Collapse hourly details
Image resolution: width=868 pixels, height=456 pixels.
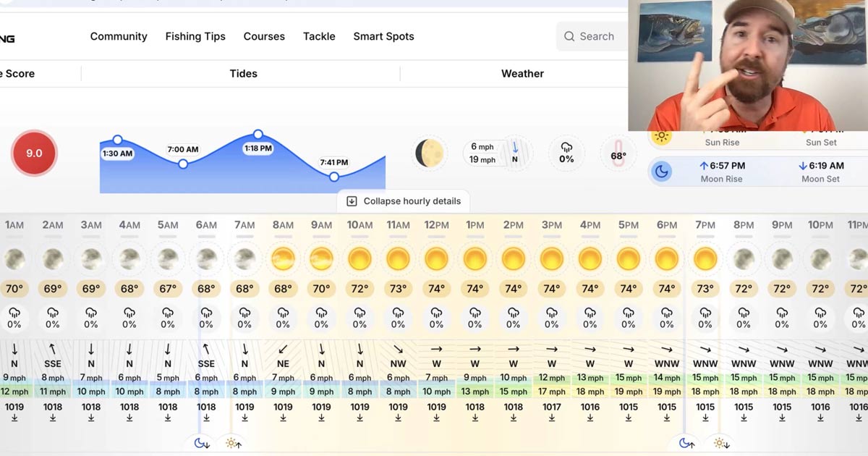pos(404,201)
